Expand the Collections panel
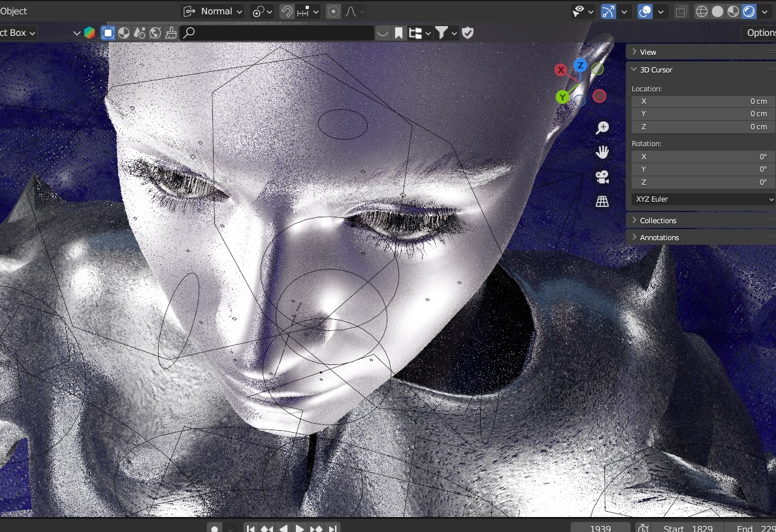776x532 pixels. 658,221
